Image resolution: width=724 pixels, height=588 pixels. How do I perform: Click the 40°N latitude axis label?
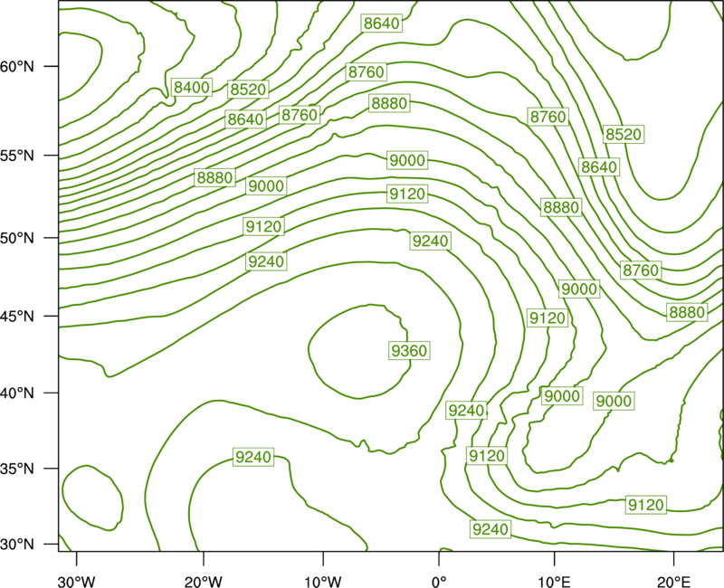[x=17, y=394]
